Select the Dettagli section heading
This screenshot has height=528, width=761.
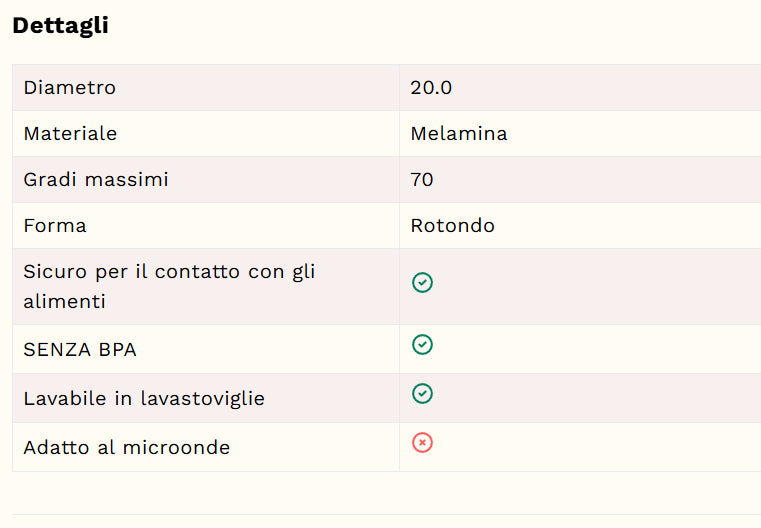[x=60, y=26]
